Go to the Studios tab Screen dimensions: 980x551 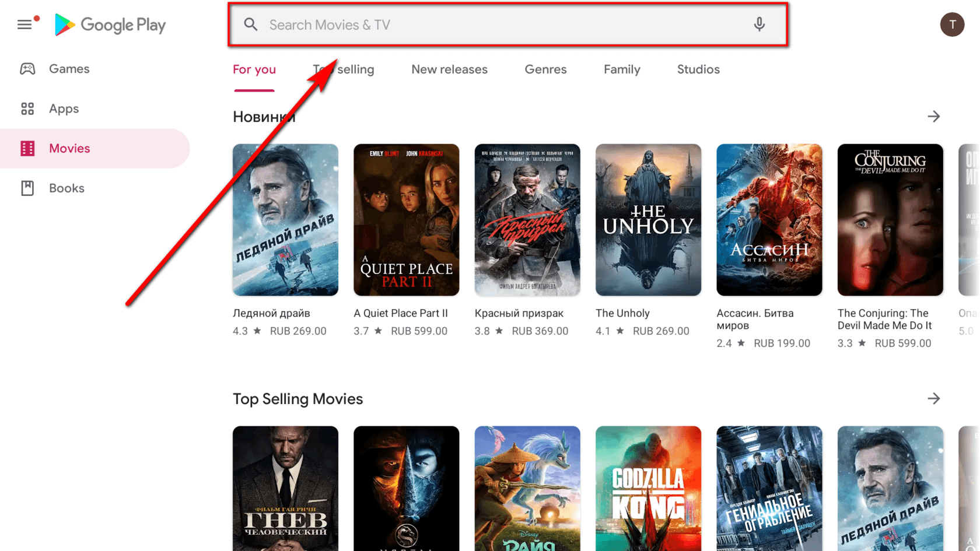click(698, 69)
